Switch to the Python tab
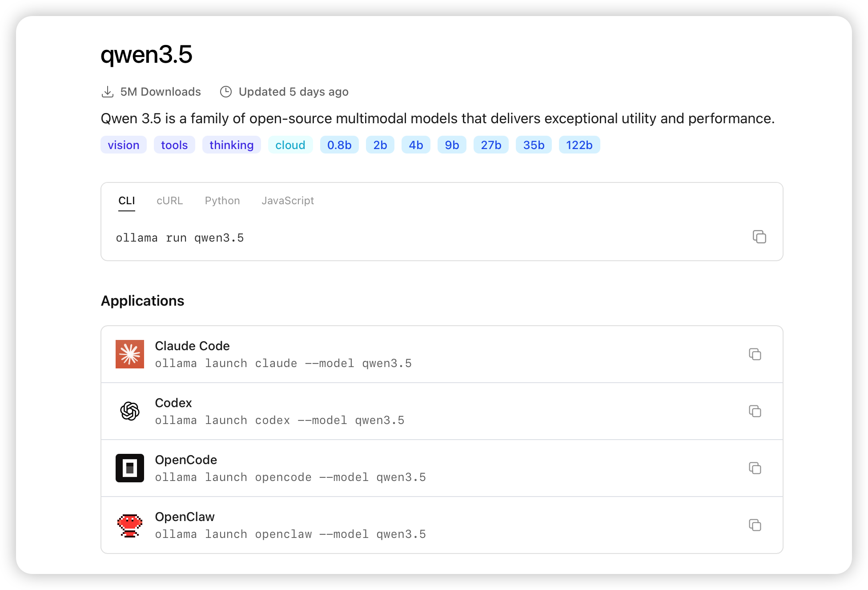The height and width of the screenshot is (590, 868). 222,201
